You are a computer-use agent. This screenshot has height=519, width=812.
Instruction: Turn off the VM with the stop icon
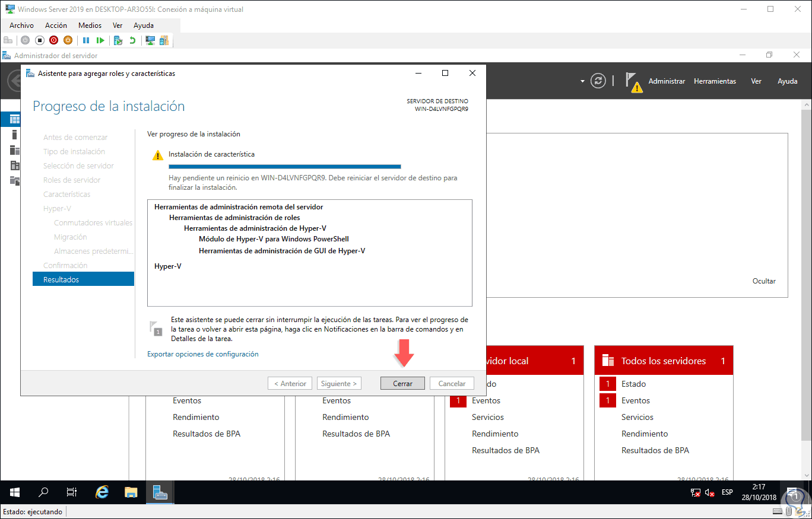(39, 40)
